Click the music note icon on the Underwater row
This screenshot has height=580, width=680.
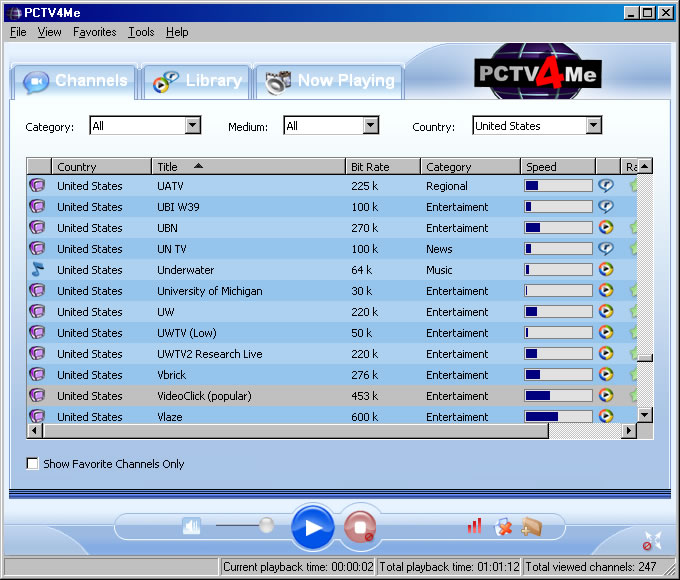point(37,269)
